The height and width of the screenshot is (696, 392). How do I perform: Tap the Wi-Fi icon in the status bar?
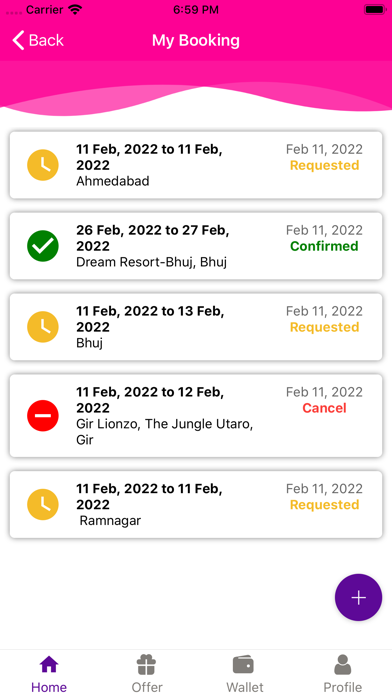tap(76, 9)
